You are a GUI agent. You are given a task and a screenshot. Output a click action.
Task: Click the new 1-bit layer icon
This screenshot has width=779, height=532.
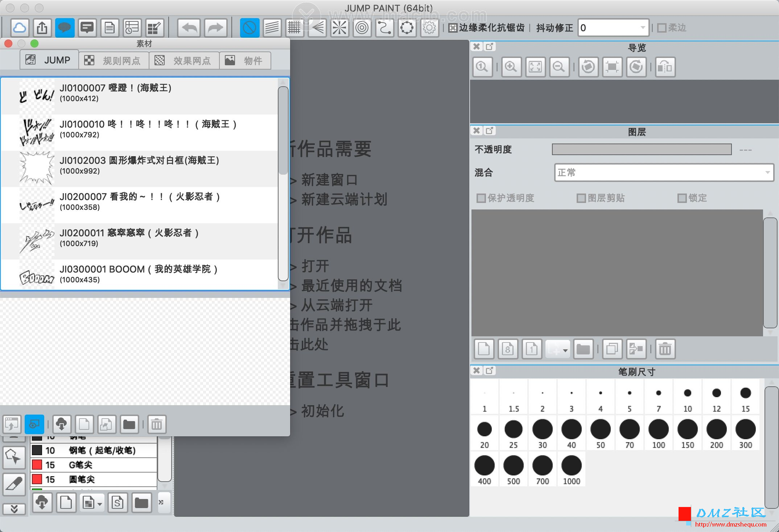(532, 349)
